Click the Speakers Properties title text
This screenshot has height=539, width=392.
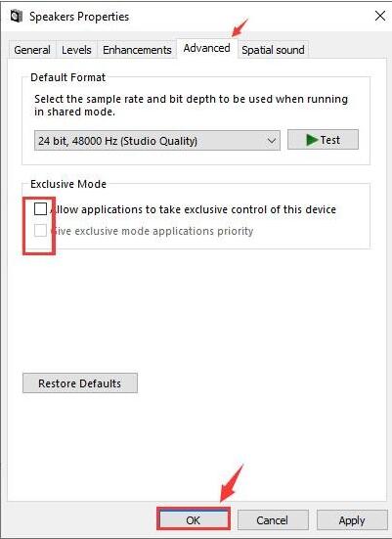tap(79, 17)
